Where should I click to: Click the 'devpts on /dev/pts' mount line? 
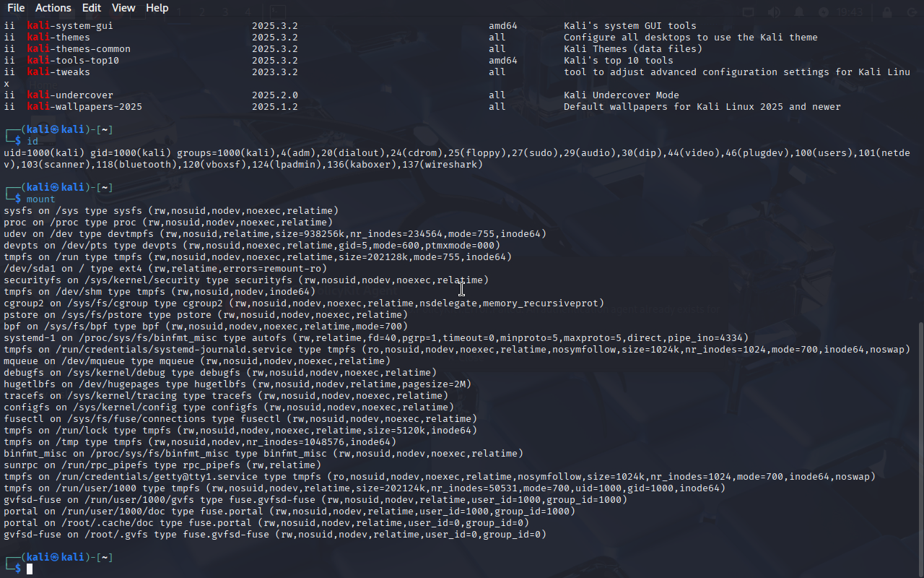tap(252, 245)
